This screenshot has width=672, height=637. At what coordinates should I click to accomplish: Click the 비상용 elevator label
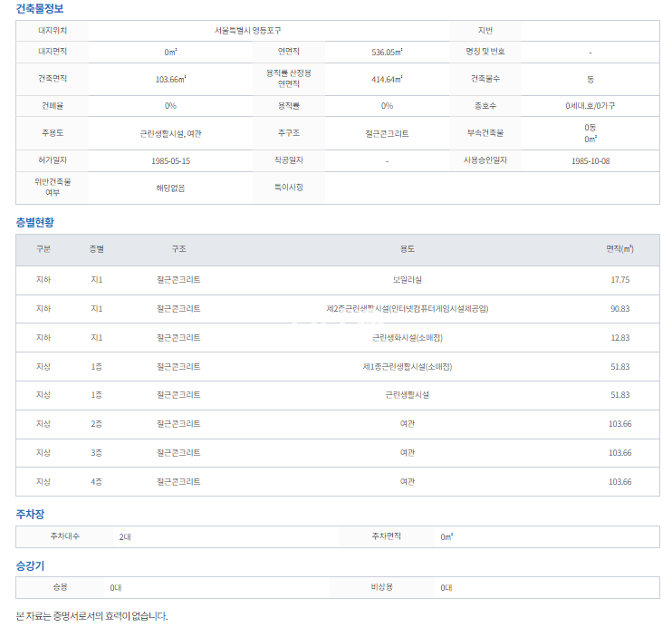pyautogui.click(x=381, y=587)
